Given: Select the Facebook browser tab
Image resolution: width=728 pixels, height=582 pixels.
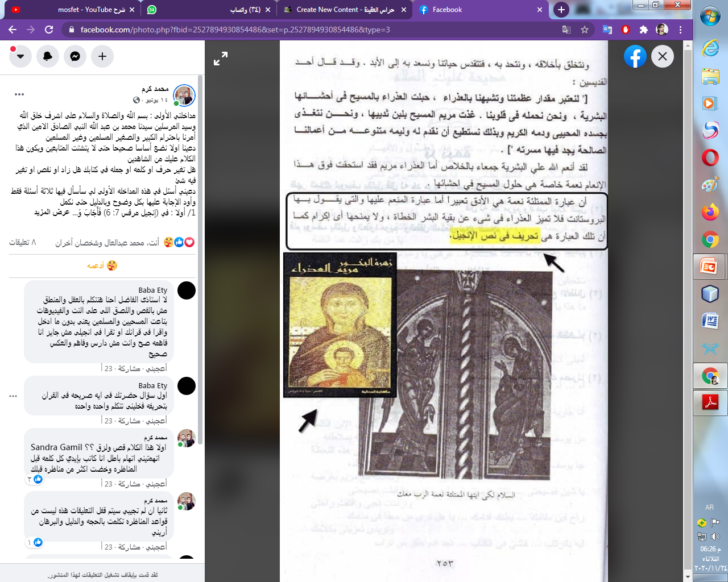Looking at the screenshot, I should (x=481, y=10).
